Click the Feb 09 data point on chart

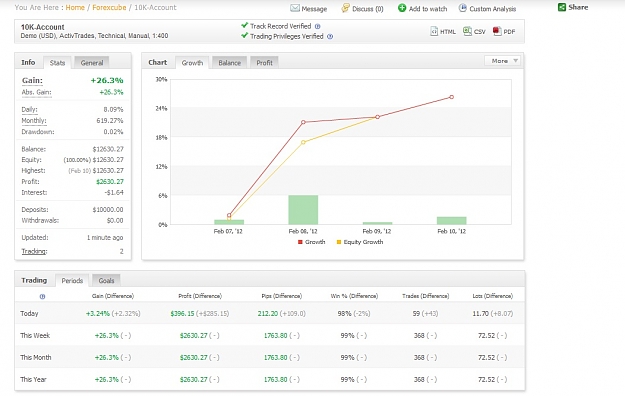pyautogui.click(x=377, y=117)
